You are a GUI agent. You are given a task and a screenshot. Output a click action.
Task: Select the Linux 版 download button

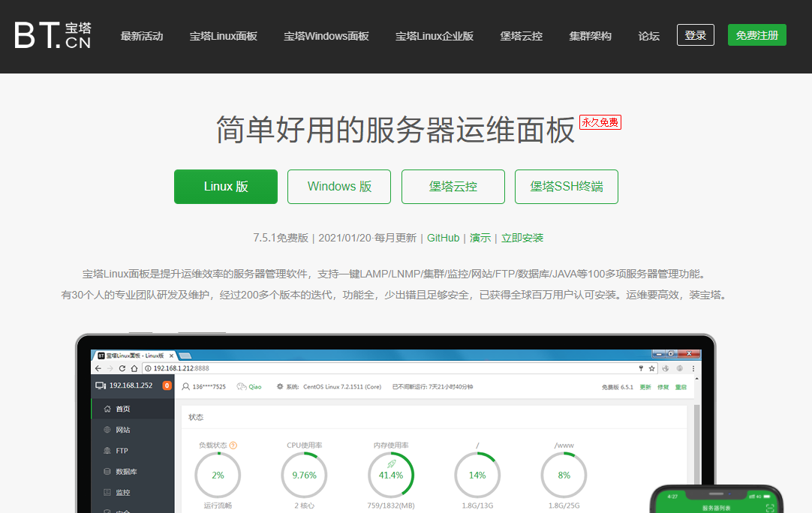(226, 187)
